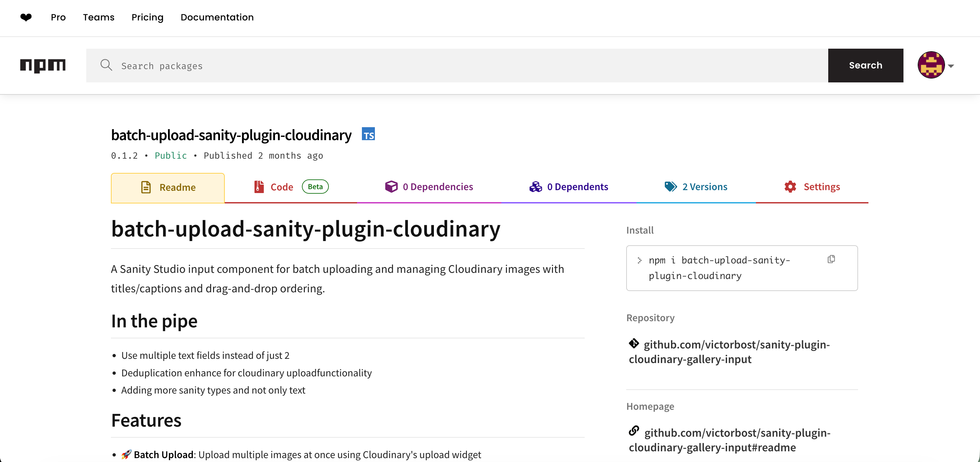Click the homepage chain link icon
980x462 pixels.
[x=634, y=431]
